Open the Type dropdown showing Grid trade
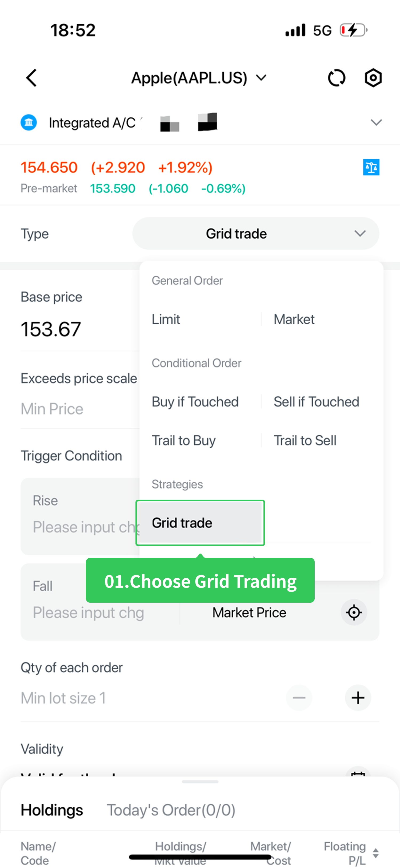Image resolution: width=400 pixels, height=868 pixels. (x=255, y=234)
